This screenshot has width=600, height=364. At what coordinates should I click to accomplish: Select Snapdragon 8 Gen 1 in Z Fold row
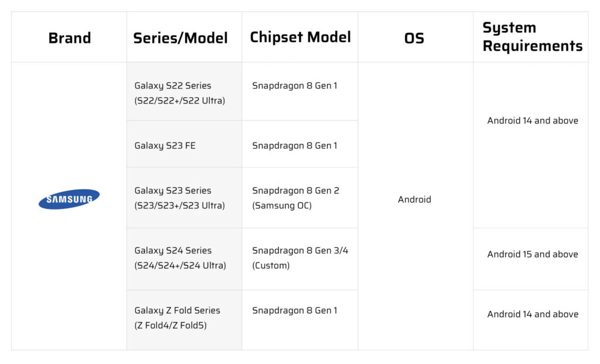(295, 310)
